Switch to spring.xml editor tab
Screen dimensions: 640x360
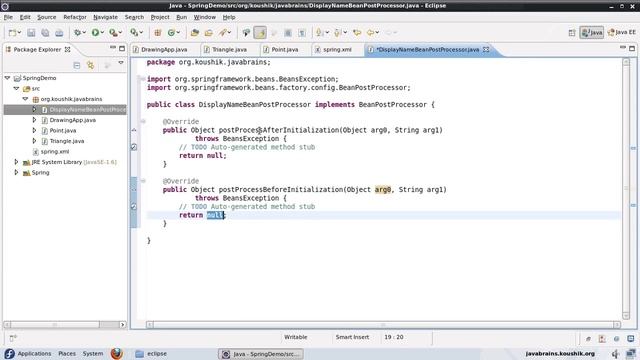coord(337,49)
